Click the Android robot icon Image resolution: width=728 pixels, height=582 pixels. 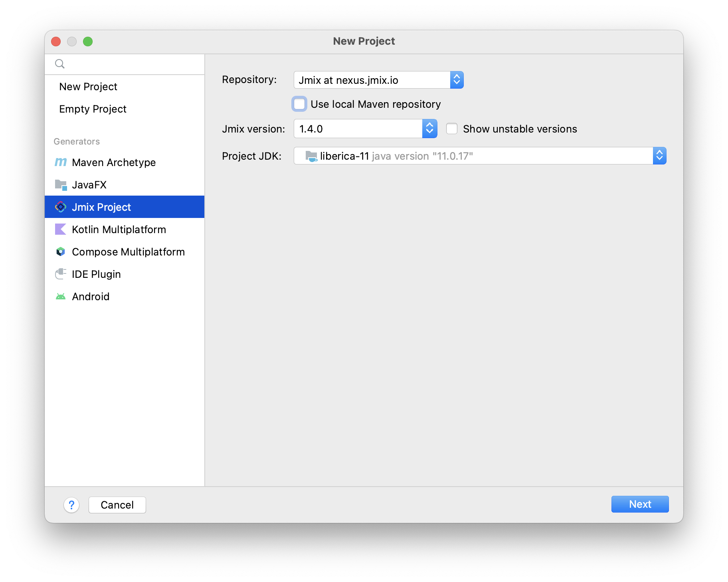tap(61, 297)
